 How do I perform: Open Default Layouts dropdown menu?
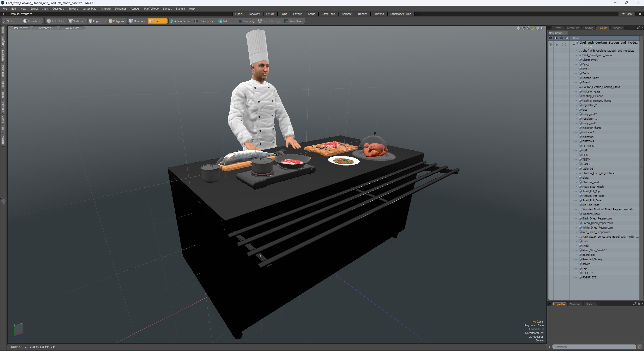point(20,13)
